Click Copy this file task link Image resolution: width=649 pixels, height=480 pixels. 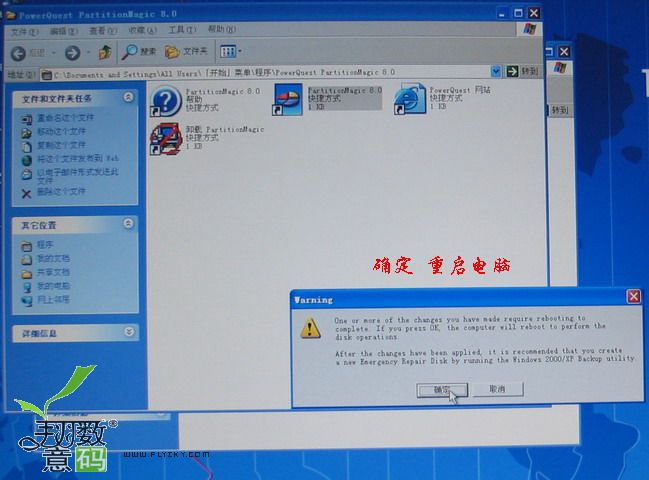coord(61,145)
